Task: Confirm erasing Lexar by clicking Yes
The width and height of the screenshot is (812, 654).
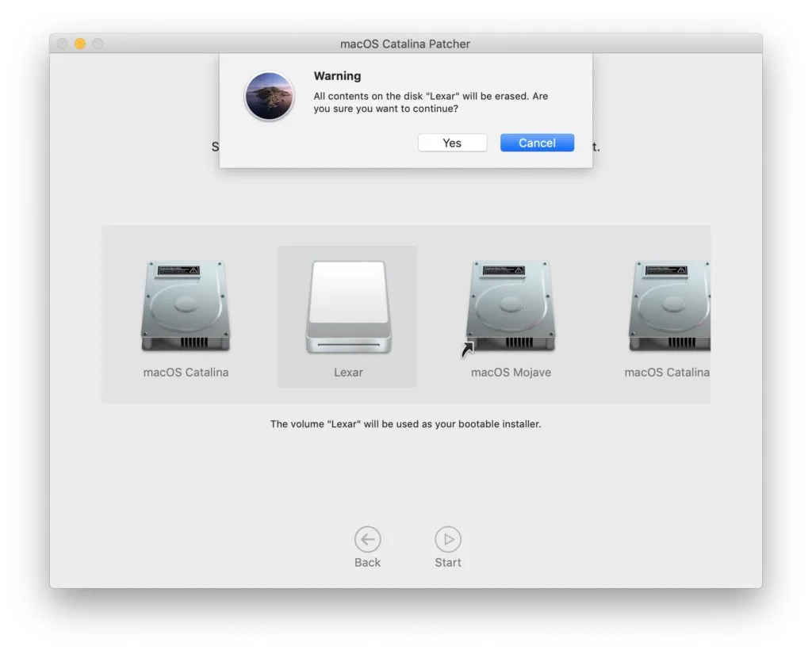Action: point(452,143)
